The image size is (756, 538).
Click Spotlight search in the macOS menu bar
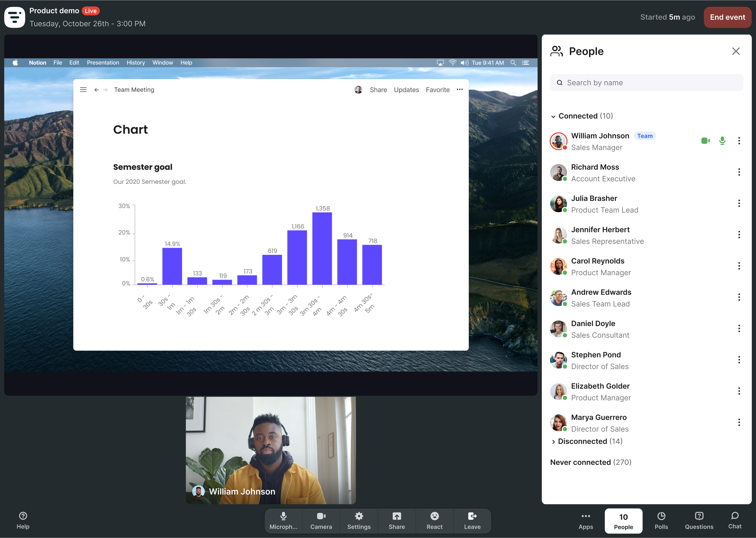pyautogui.click(x=513, y=63)
